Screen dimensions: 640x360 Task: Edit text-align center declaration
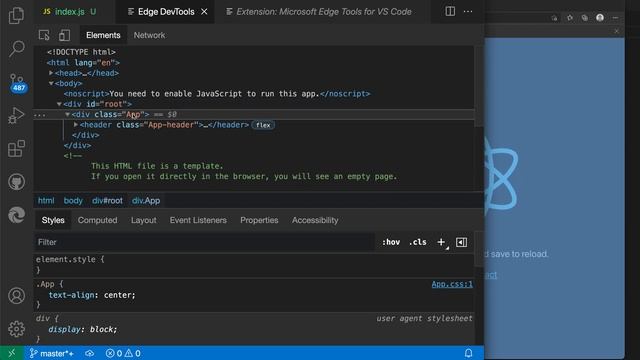pos(92,295)
